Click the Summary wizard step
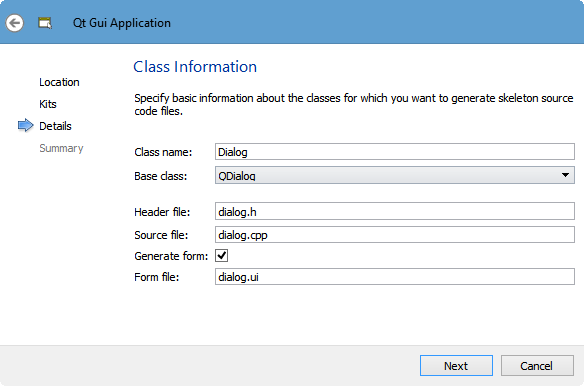 pyautogui.click(x=61, y=148)
